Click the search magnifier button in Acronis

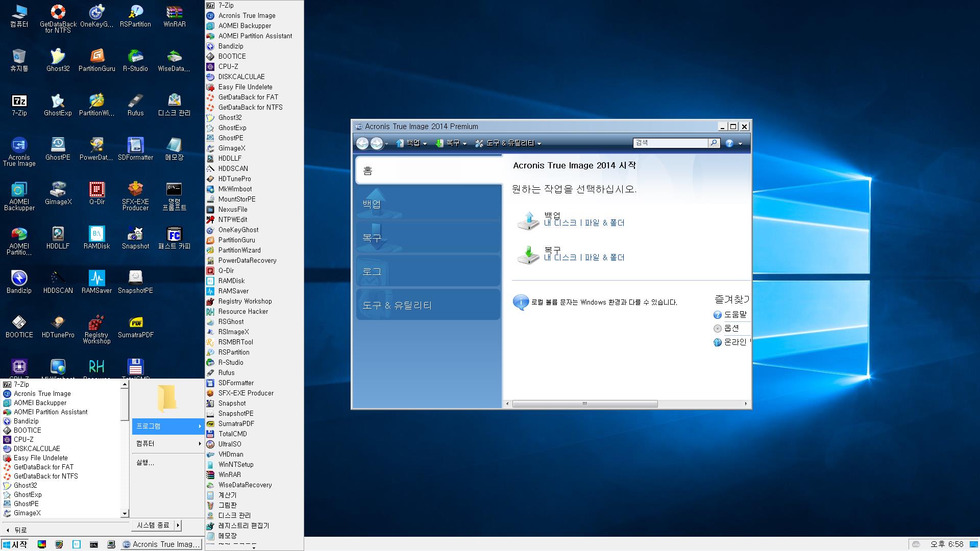714,143
